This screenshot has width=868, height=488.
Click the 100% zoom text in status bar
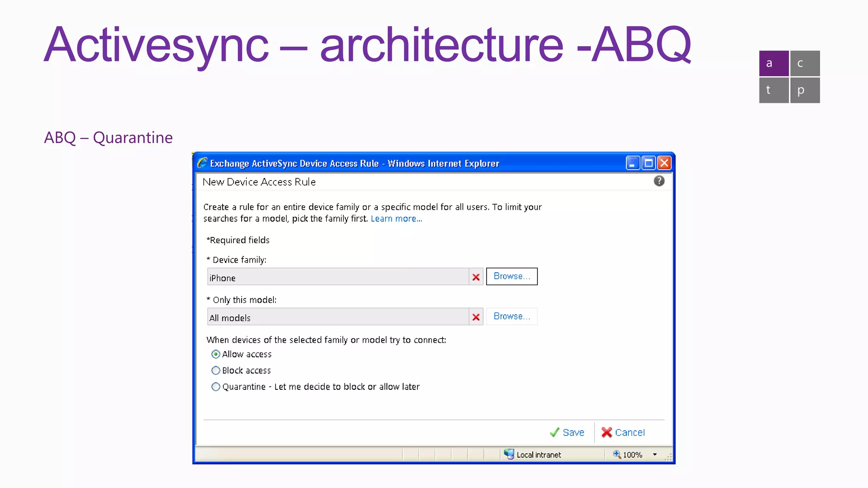(x=632, y=455)
